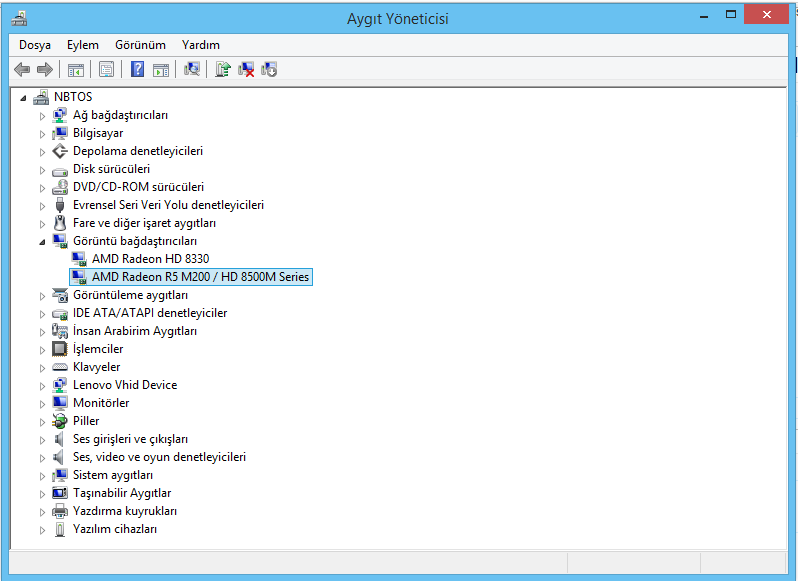Select the Sistem aygıtları label
This screenshot has width=798, height=581.
[112, 475]
